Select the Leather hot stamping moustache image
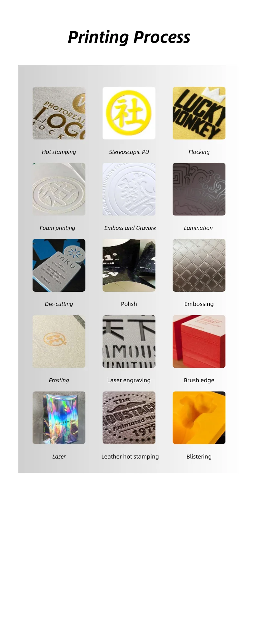Image resolution: width=258 pixels, height=644 pixels. pyautogui.click(x=129, y=418)
